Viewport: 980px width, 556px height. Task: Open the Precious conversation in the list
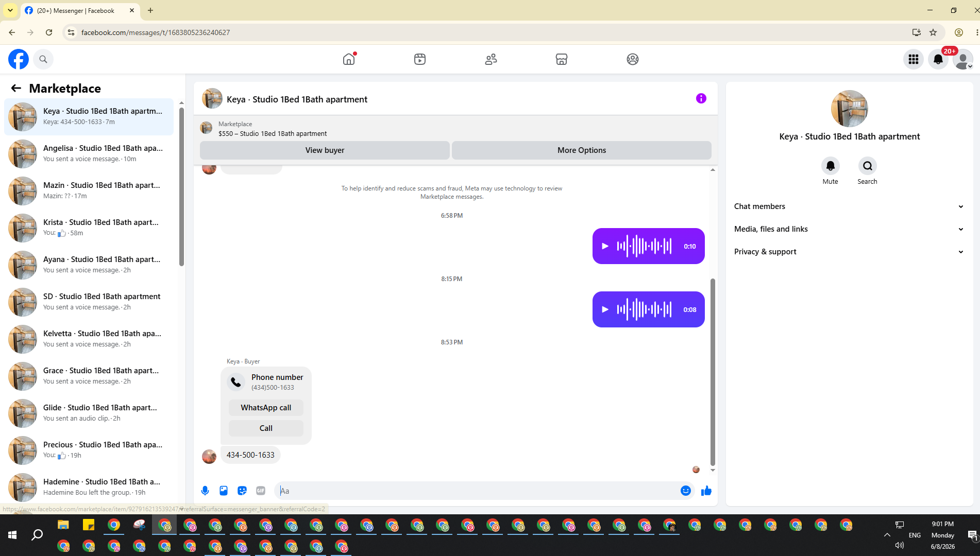click(89, 450)
